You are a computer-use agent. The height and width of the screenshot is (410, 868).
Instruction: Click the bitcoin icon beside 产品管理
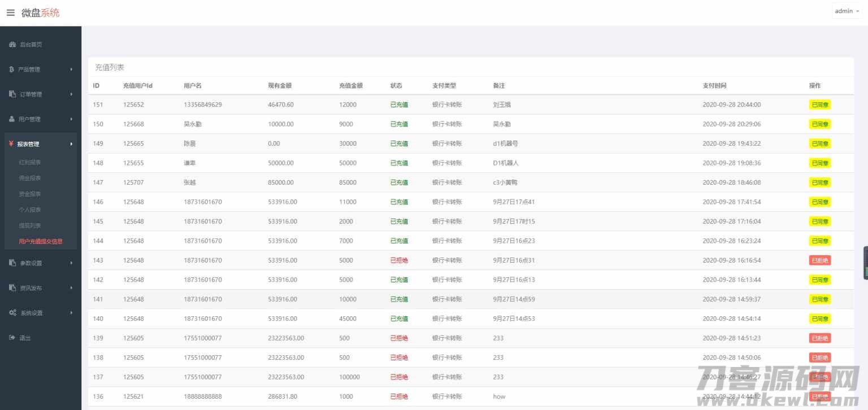click(x=12, y=69)
